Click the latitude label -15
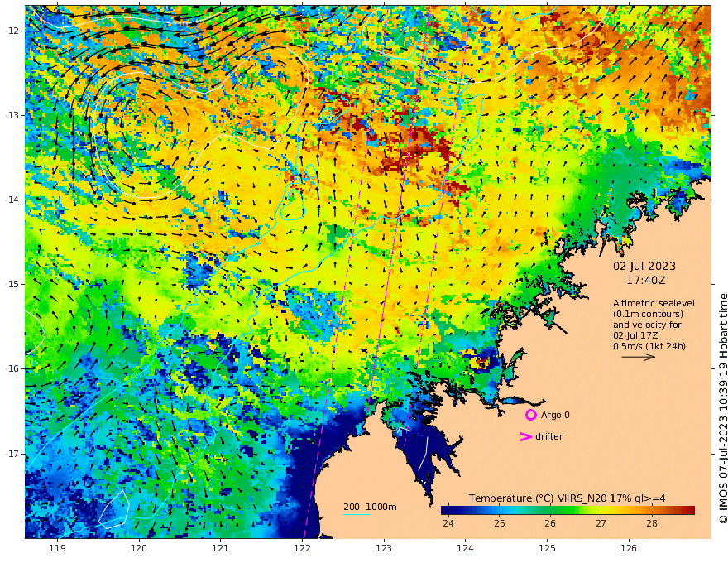 tap(12, 284)
